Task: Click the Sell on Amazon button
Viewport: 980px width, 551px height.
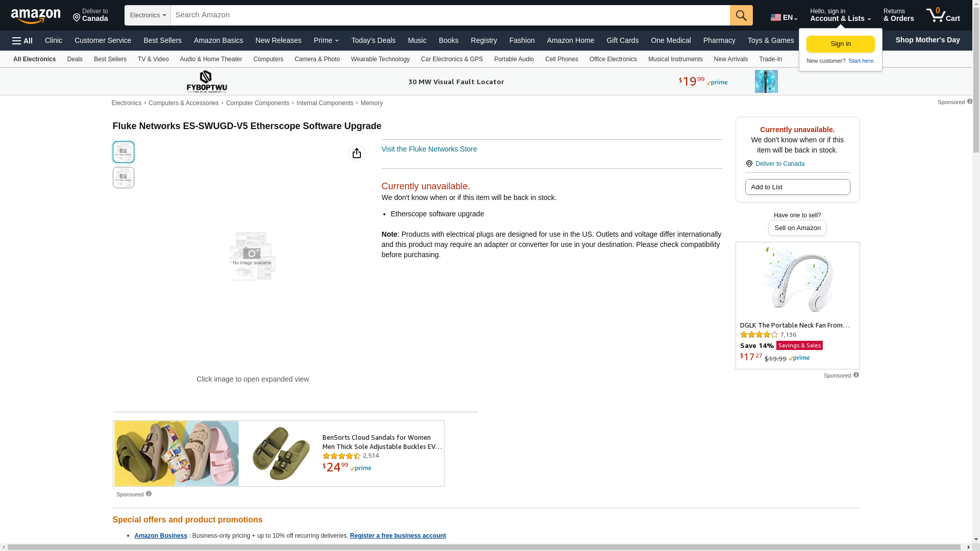Action: (x=797, y=228)
